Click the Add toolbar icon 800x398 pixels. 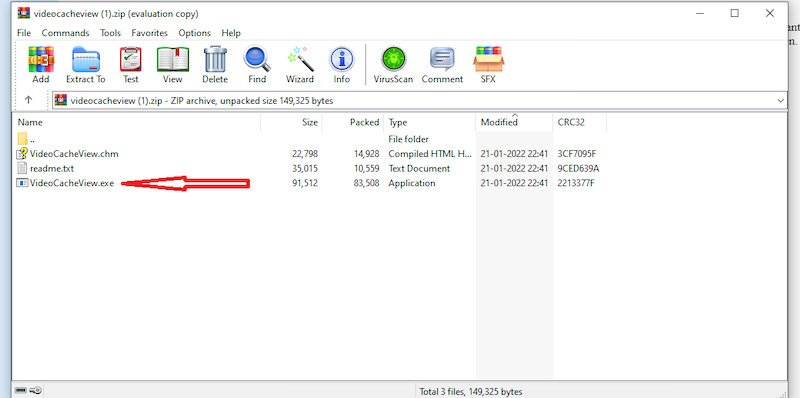(x=41, y=59)
